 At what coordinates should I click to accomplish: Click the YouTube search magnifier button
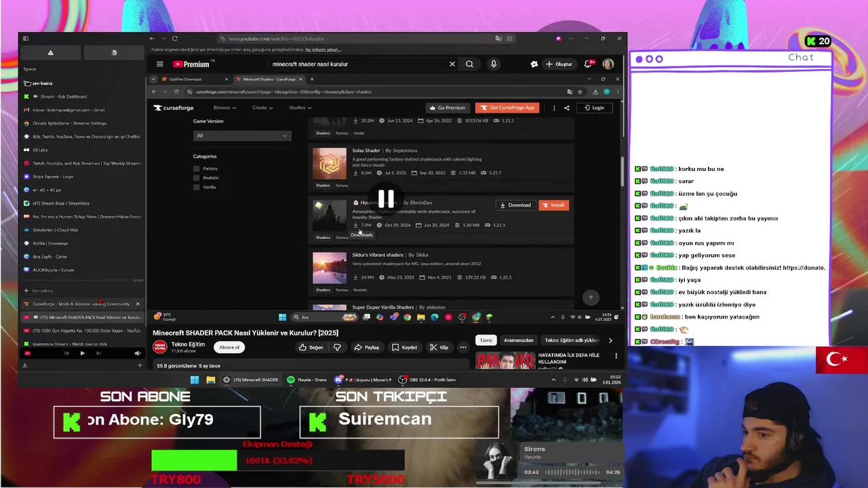469,64
